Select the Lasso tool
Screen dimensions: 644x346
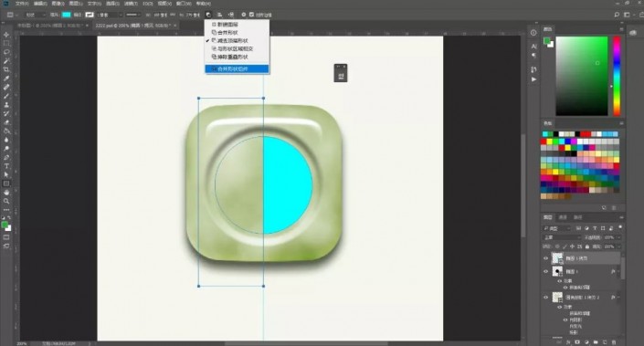point(6,52)
